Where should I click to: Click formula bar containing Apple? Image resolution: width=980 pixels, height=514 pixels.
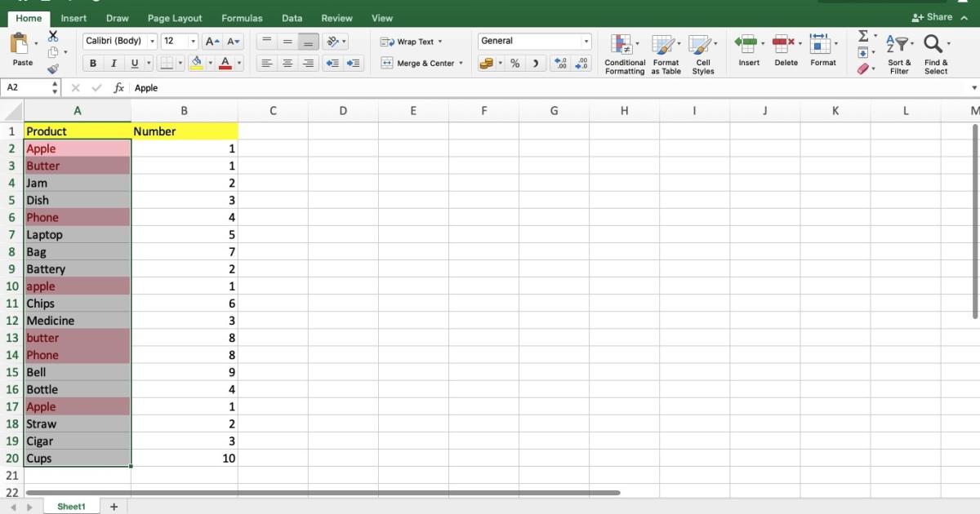click(x=549, y=87)
